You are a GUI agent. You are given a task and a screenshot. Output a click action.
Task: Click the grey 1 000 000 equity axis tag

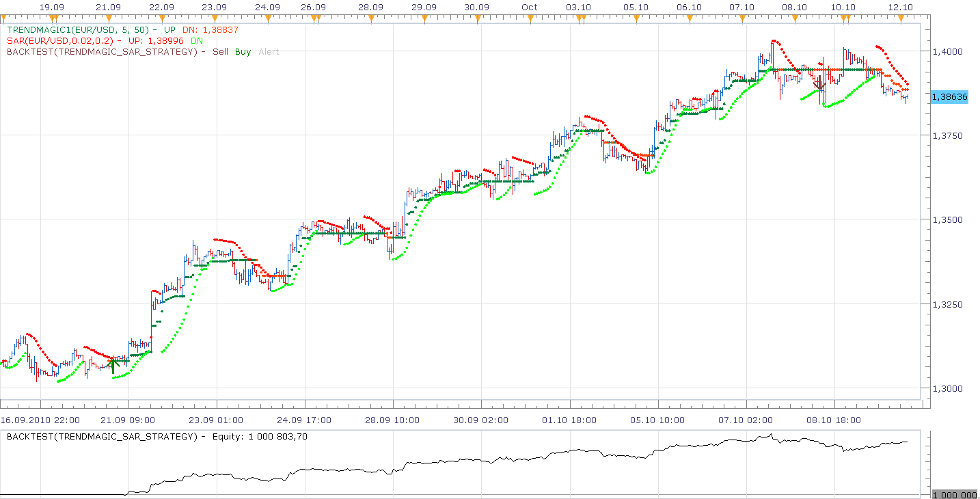click(x=956, y=494)
